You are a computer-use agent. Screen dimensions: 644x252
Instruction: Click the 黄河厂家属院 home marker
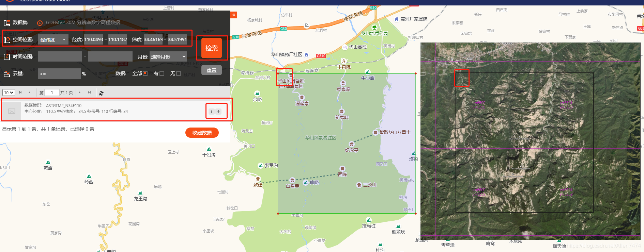click(x=397, y=19)
